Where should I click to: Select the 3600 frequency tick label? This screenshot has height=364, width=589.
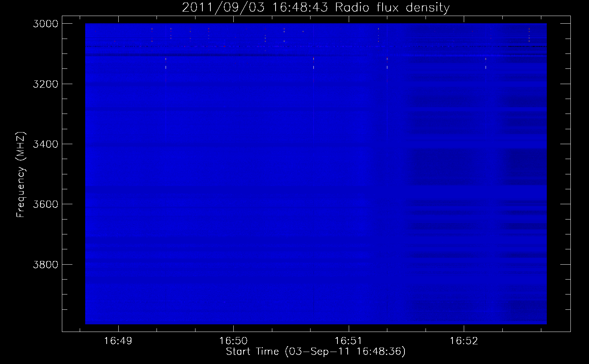tap(46, 204)
